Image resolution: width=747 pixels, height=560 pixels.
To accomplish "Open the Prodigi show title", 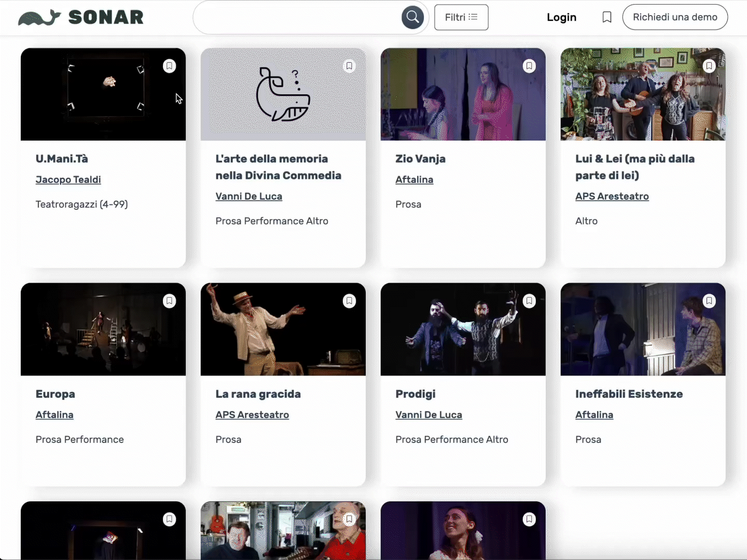I will [x=416, y=394].
